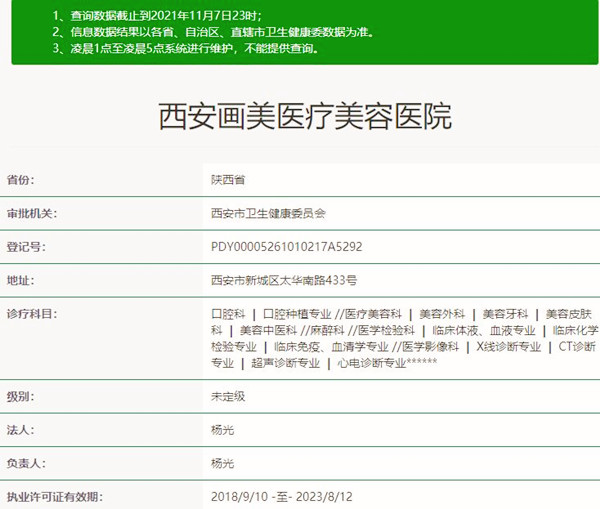
Task: Click the 法人 field label
Action: (20, 430)
